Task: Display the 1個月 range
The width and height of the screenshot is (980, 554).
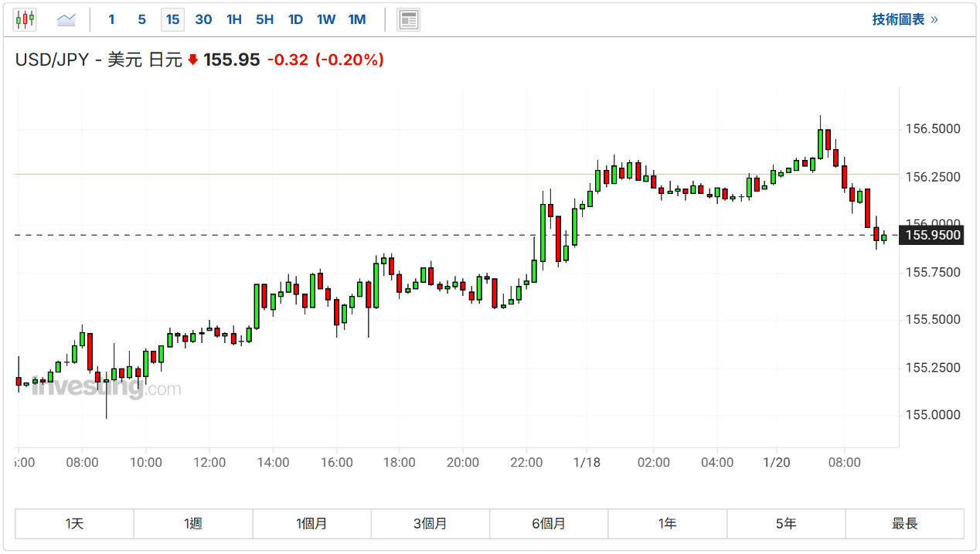Action: [x=311, y=524]
